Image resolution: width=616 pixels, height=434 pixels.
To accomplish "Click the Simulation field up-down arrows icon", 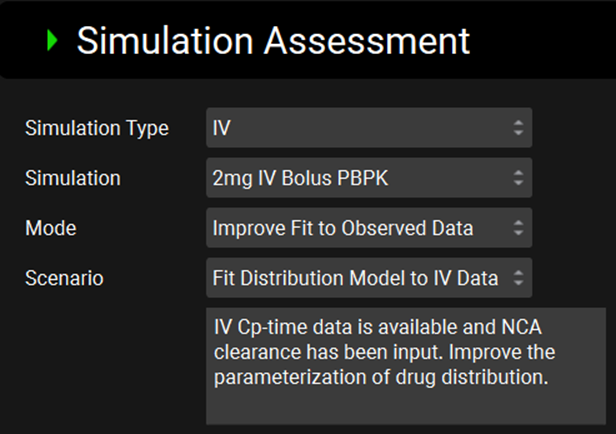I will pyautogui.click(x=517, y=178).
